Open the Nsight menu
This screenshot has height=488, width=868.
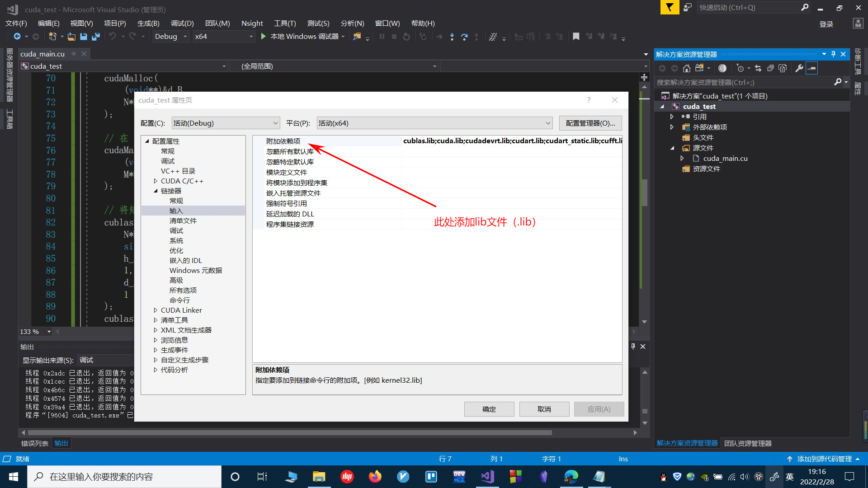point(252,23)
